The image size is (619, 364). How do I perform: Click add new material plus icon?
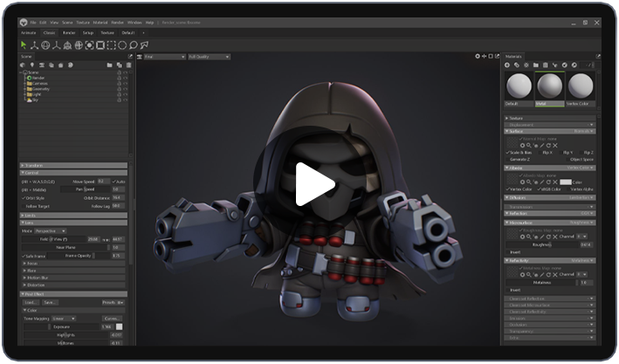click(x=507, y=65)
